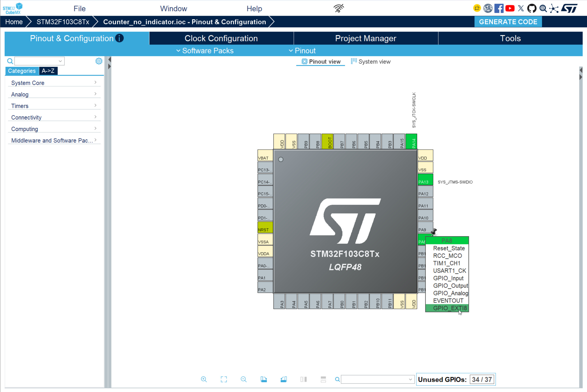Open the GitHub icon link

(532, 8)
